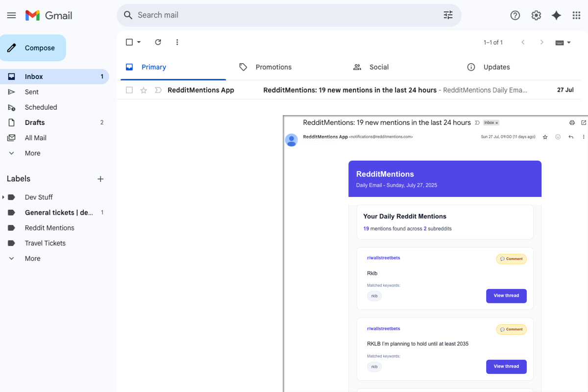This screenshot has width=588, height=392.
Task: Open email row subject '19 new mentions'
Action: (350, 90)
